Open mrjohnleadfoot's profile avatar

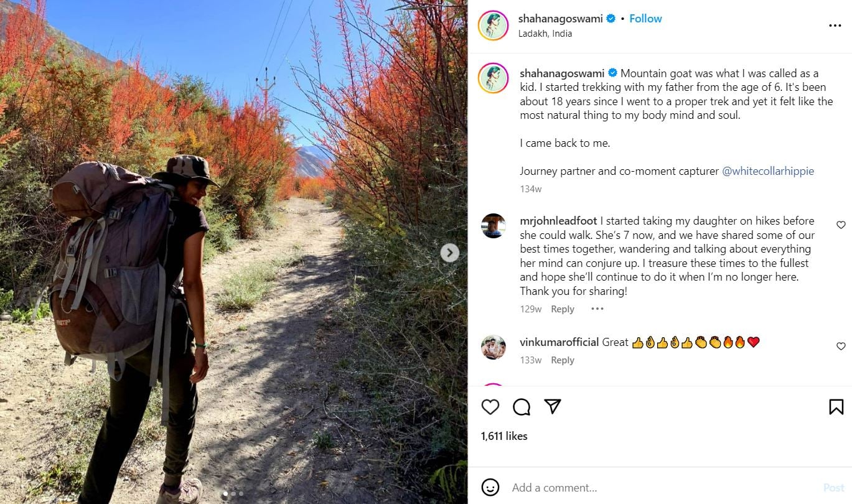click(494, 226)
